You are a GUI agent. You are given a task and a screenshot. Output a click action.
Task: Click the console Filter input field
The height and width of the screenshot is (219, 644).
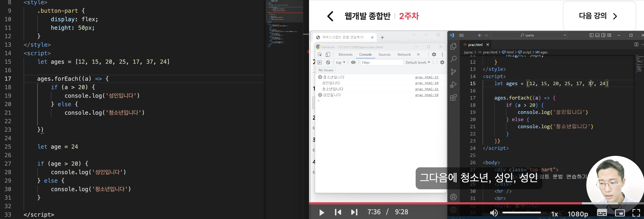pos(382,63)
